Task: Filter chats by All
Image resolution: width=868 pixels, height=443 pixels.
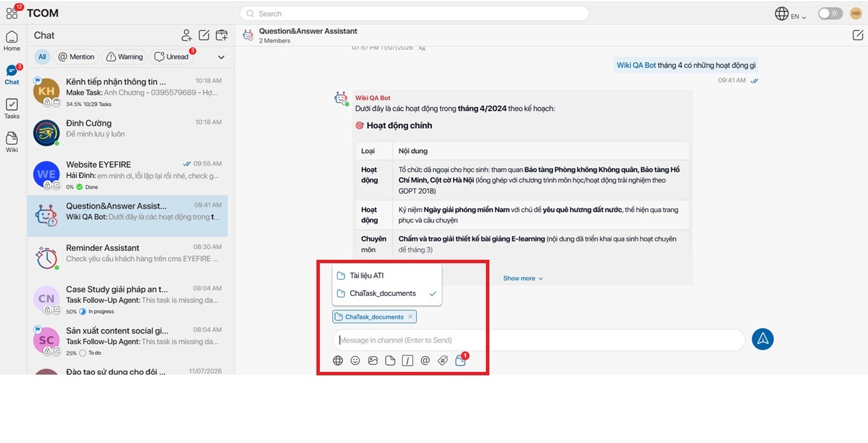Action: pos(42,57)
